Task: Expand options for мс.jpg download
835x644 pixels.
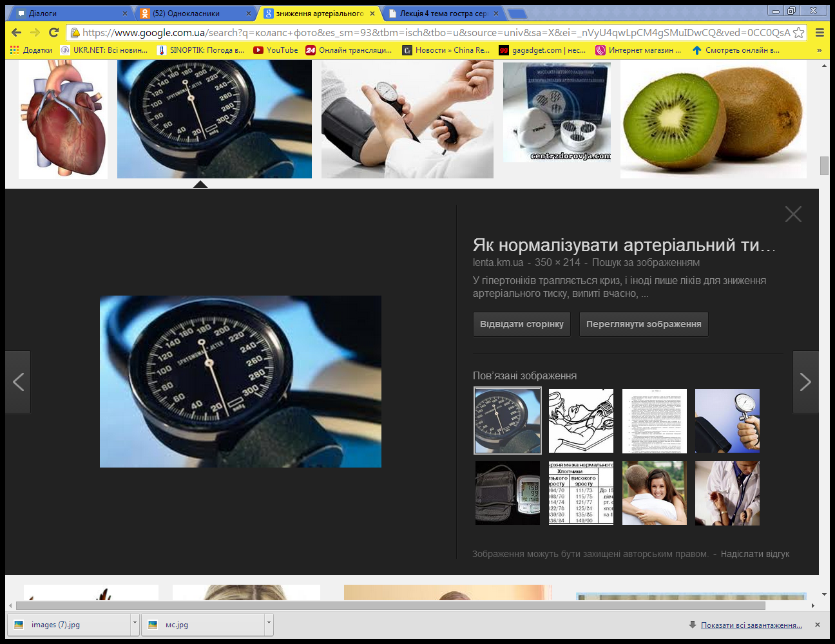Action: 269,624
